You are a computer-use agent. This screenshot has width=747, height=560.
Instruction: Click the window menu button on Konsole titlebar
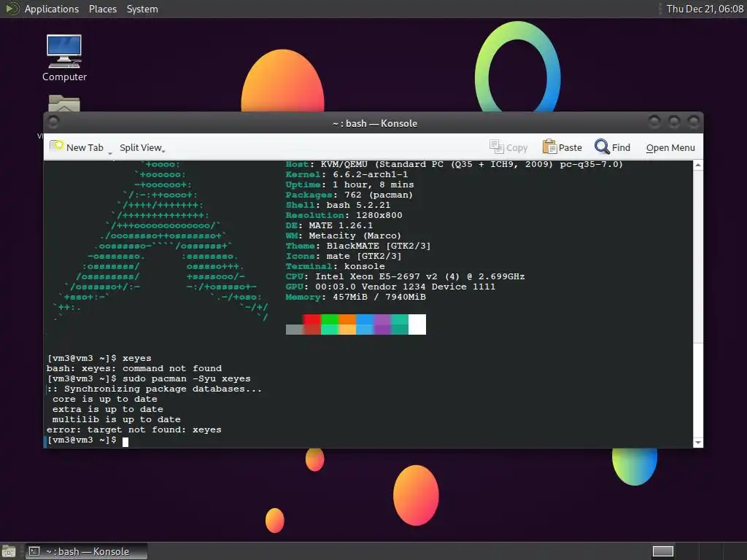[53, 122]
